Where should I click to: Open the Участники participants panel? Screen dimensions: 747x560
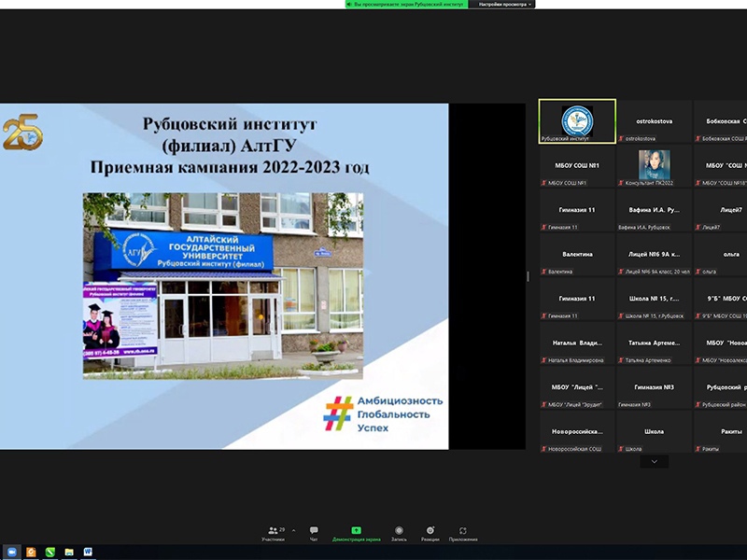[274, 533]
